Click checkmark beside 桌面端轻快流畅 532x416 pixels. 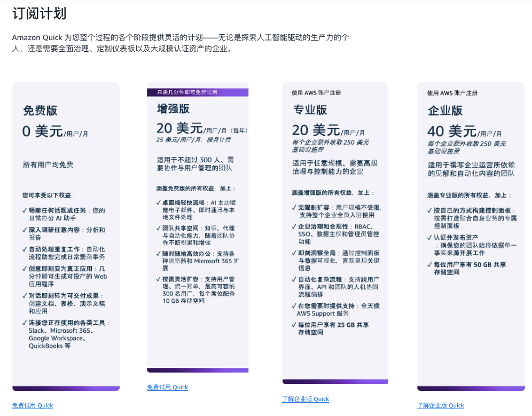tap(159, 202)
